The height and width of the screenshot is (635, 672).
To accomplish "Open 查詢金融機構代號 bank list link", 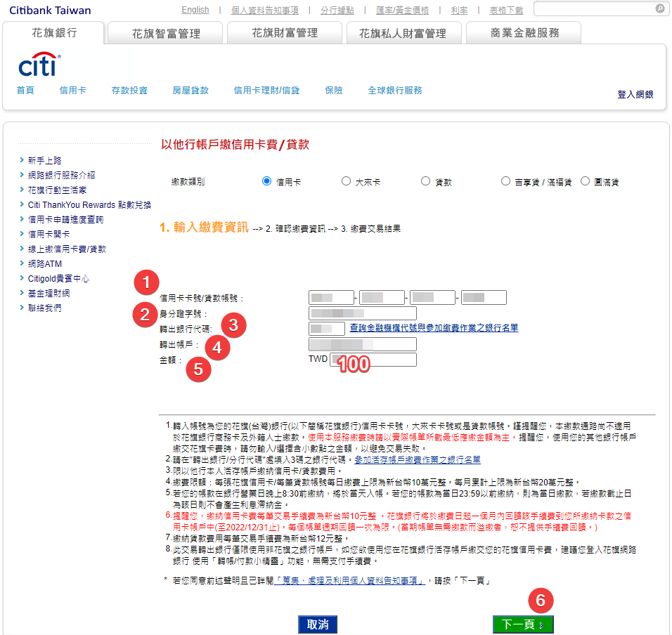I will point(434,328).
